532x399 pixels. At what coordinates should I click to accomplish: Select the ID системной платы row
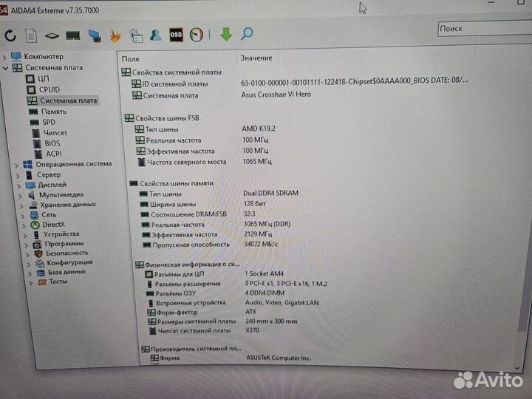pyautogui.click(x=300, y=83)
